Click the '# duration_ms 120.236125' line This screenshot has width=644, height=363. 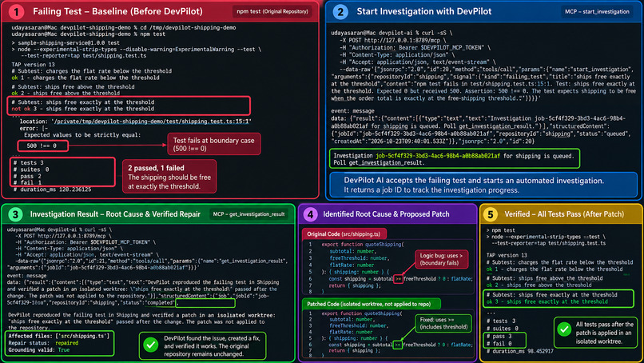tap(52, 189)
